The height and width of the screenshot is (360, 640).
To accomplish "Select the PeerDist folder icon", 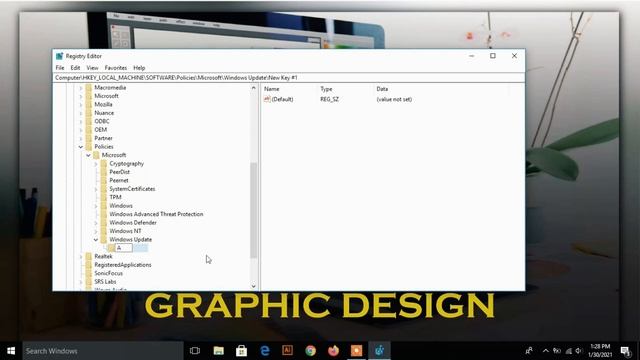I will (104, 172).
